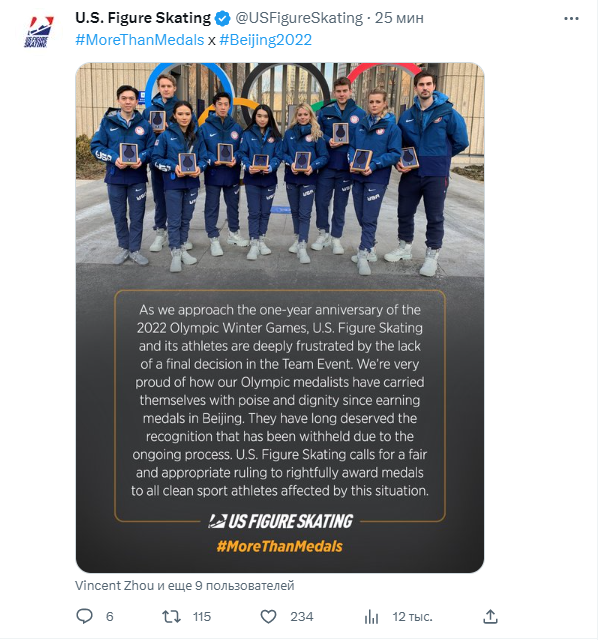Image resolution: width=602 pixels, height=640 pixels.
Task: Open the 25 мин timestamp link
Action: 399,18
